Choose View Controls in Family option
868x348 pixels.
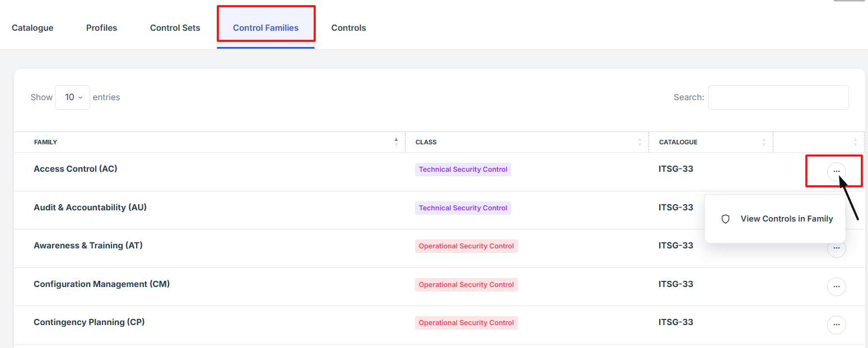click(786, 219)
